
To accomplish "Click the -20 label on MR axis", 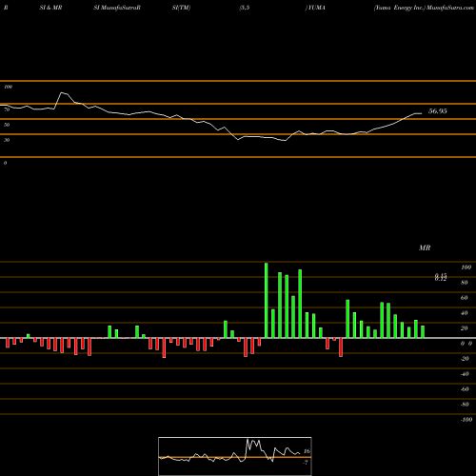I will [465, 359].
